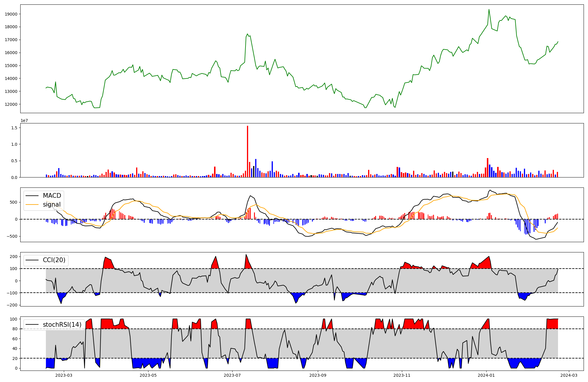Click the 5000 tick on the MACD axis

point(13,202)
